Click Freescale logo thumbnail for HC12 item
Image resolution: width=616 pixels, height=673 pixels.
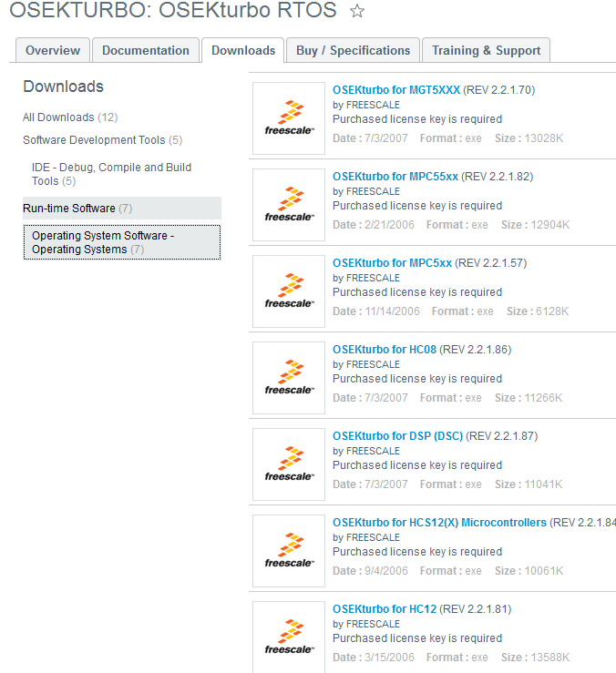[x=289, y=637]
